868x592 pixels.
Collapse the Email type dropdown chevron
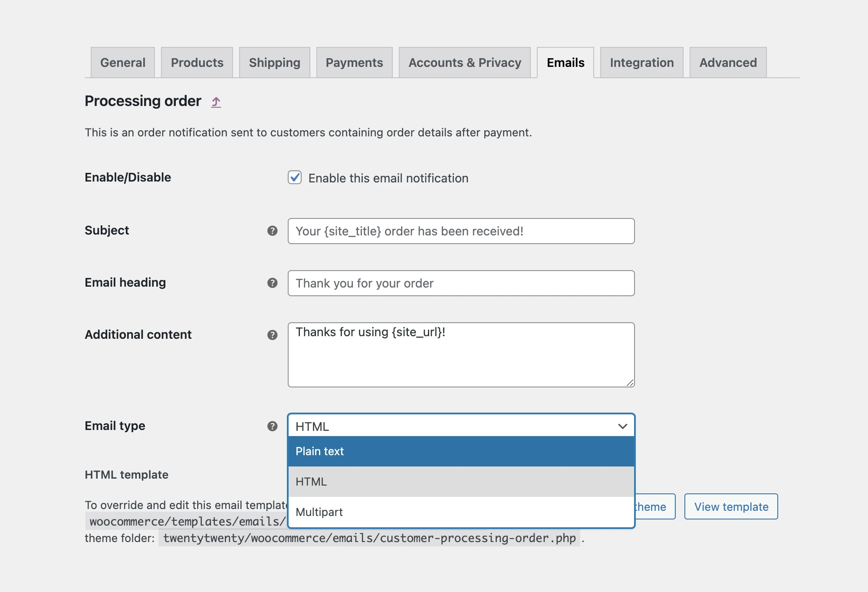click(622, 426)
